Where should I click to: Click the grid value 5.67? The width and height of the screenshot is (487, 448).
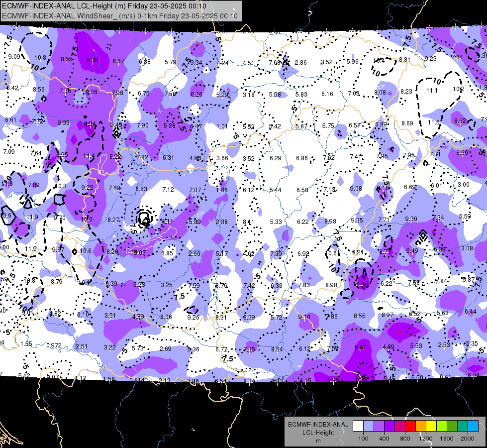[x=361, y=347]
